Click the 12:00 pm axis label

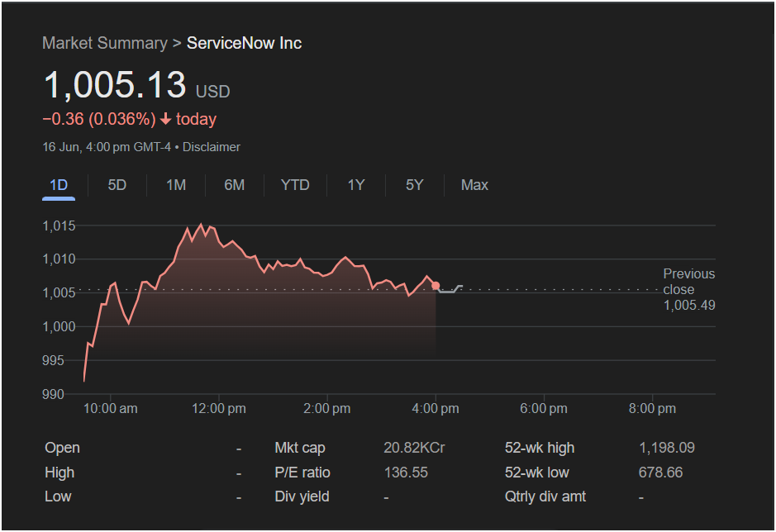click(x=219, y=409)
